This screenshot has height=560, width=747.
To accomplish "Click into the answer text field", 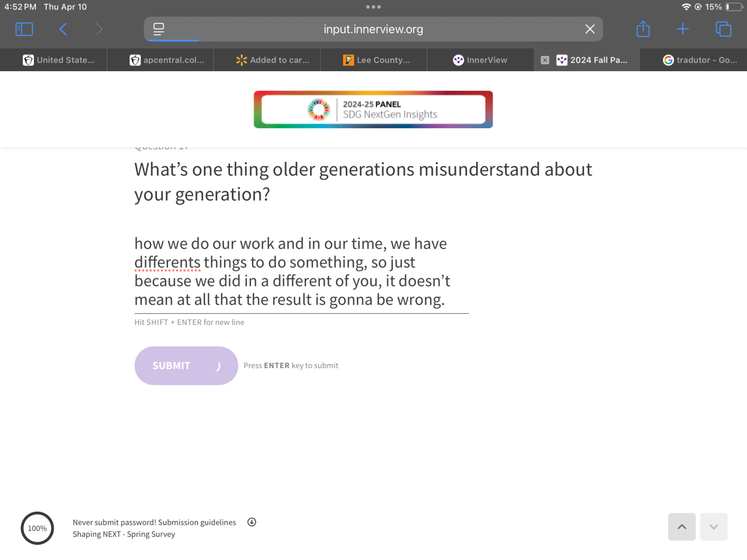I will click(x=301, y=272).
